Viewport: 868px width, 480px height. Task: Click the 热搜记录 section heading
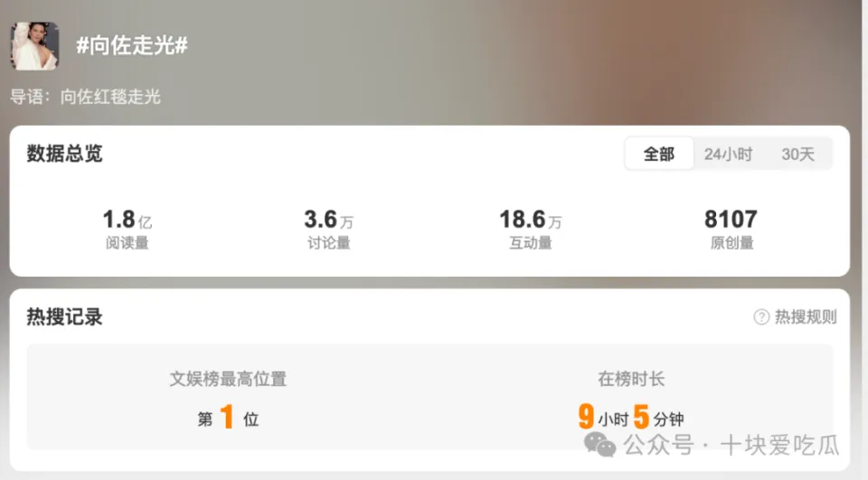(x=65, y=317)
